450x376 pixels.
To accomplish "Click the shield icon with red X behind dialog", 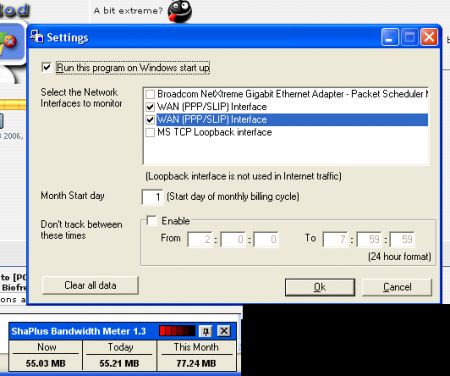I will (x=8, y=44).
